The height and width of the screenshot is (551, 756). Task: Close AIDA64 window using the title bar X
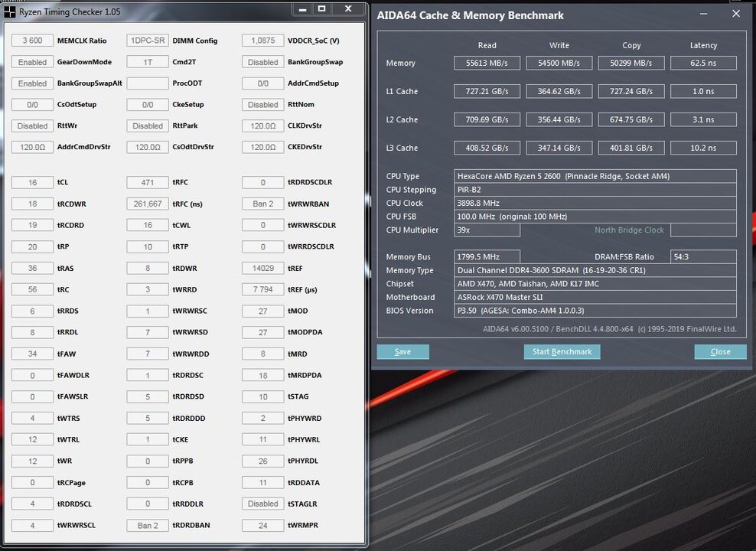pyautogui.click(x=736, y=14)
